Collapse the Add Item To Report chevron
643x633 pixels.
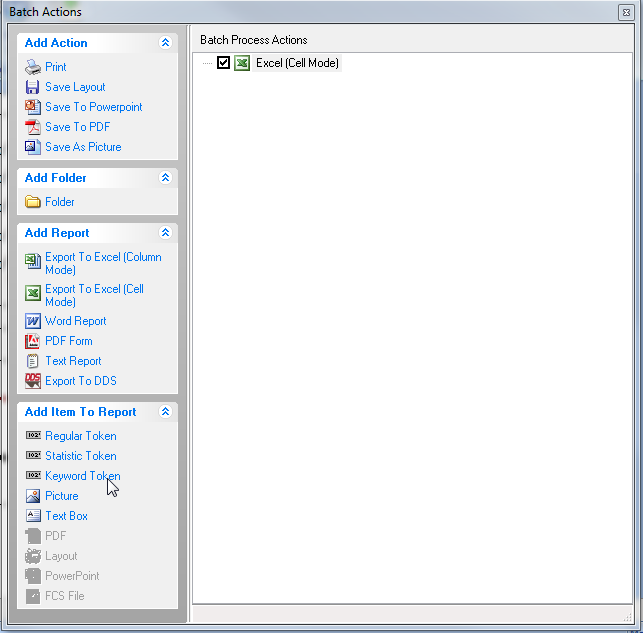pos(165,411)
